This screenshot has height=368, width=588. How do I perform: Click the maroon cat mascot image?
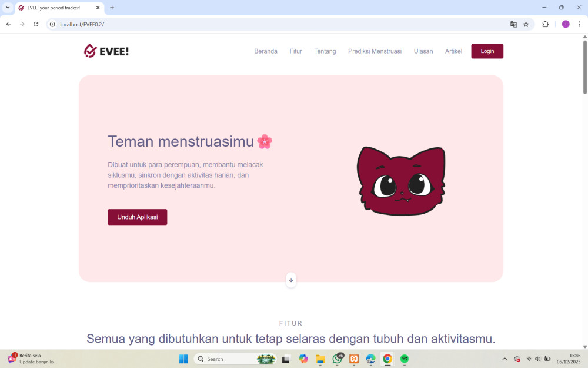[x=401, y=181]
